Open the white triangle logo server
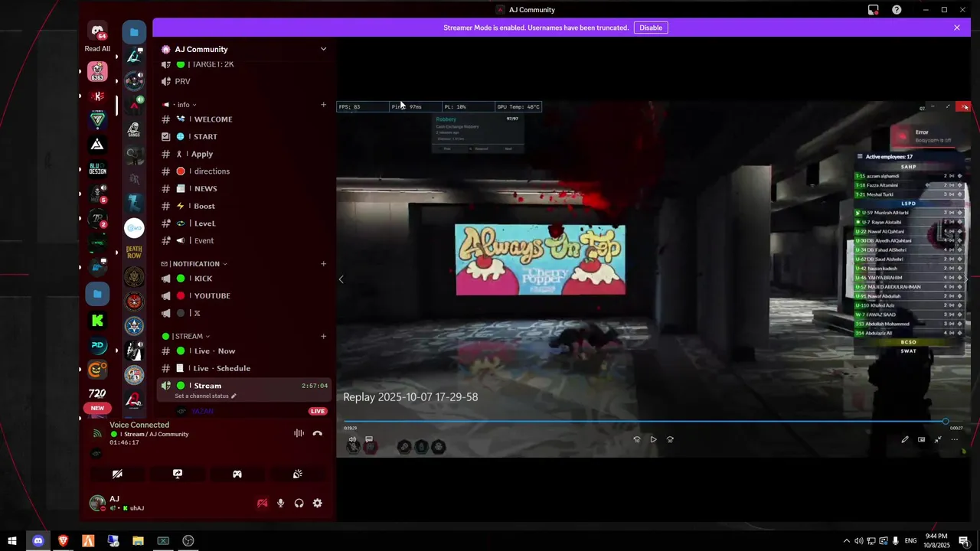The width and height of the screenshot is (980, 551). [97, 144]
